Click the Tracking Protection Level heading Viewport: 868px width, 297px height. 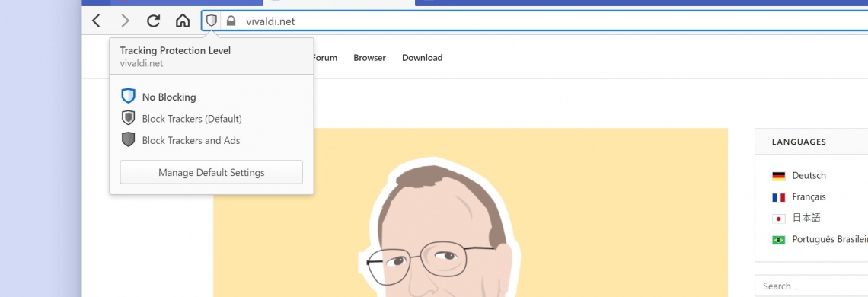click(175, 50)
